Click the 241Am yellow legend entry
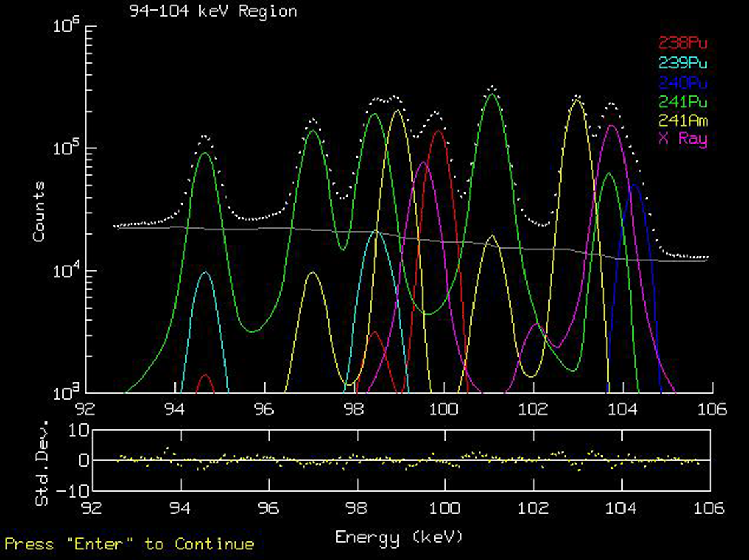Image resolution: width=749 pixels, height=560 pixels. pyautogui.click(x=683, y=121)
